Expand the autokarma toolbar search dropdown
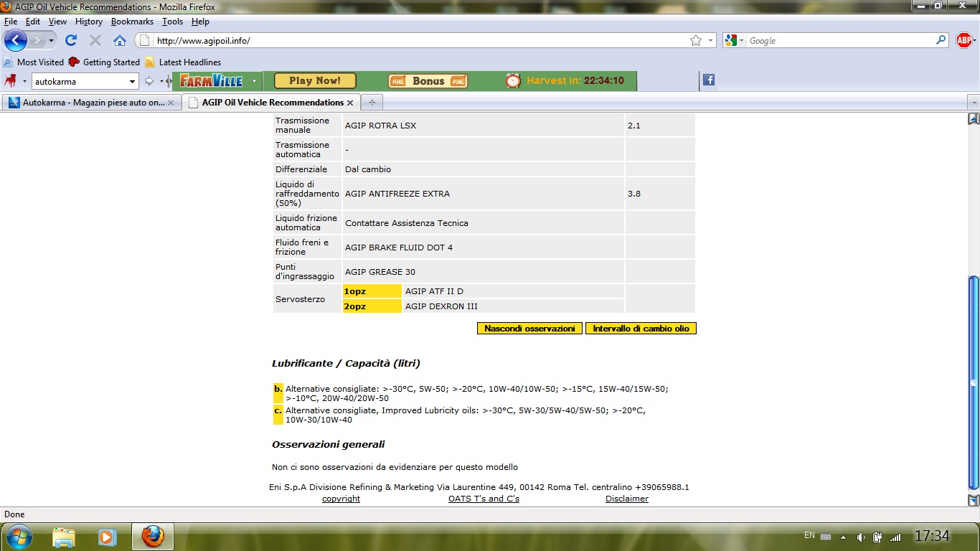The width and height of the screenshot is (980, 551). point(132,82)
